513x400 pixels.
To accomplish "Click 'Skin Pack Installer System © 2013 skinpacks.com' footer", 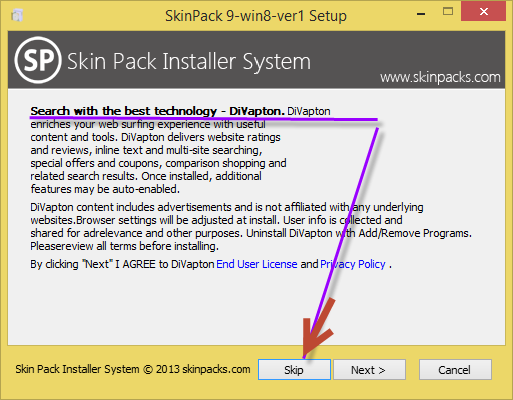I will tap(133, 369).
